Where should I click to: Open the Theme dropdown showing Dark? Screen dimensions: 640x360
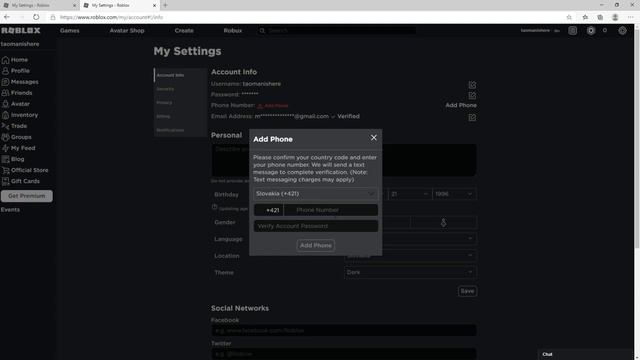pos(410,272)
